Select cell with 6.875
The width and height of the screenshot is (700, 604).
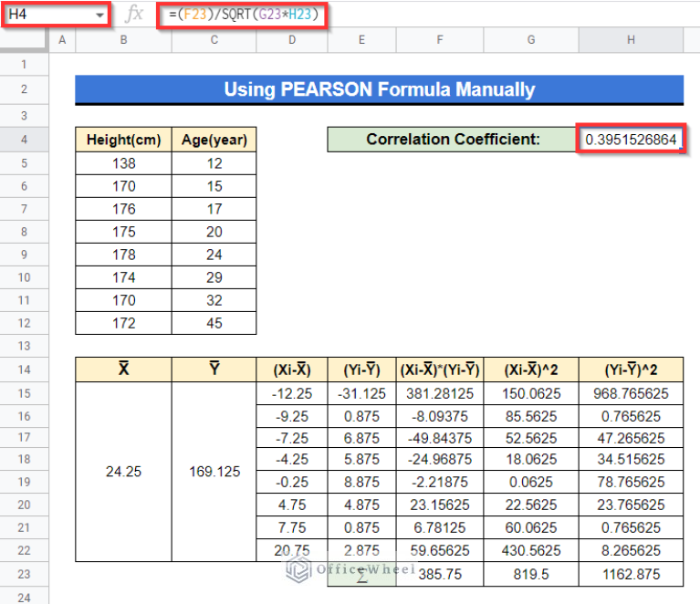click(361, 438)
